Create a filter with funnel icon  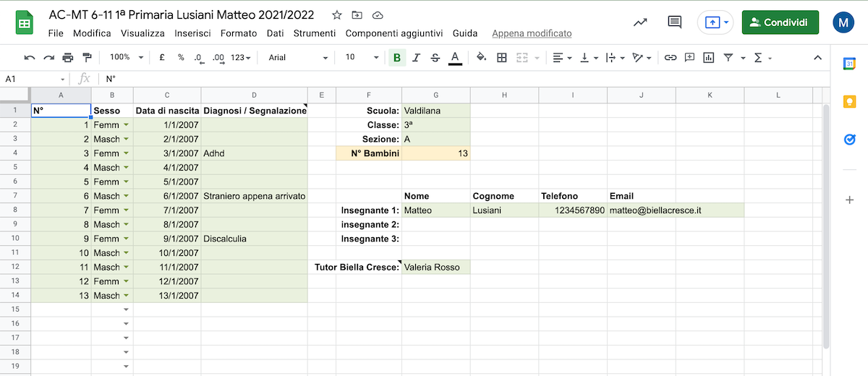click(728, 57)
